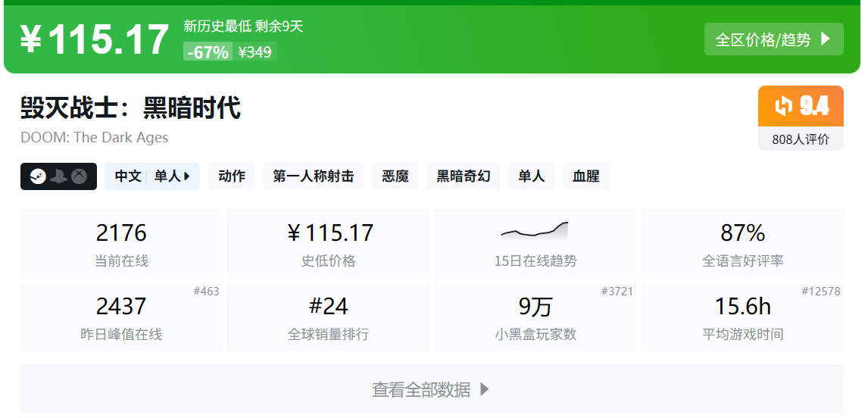Click the 平均游戏时间 15.6h stat card
The image size is (868, 418).
[x=743, y=317]
